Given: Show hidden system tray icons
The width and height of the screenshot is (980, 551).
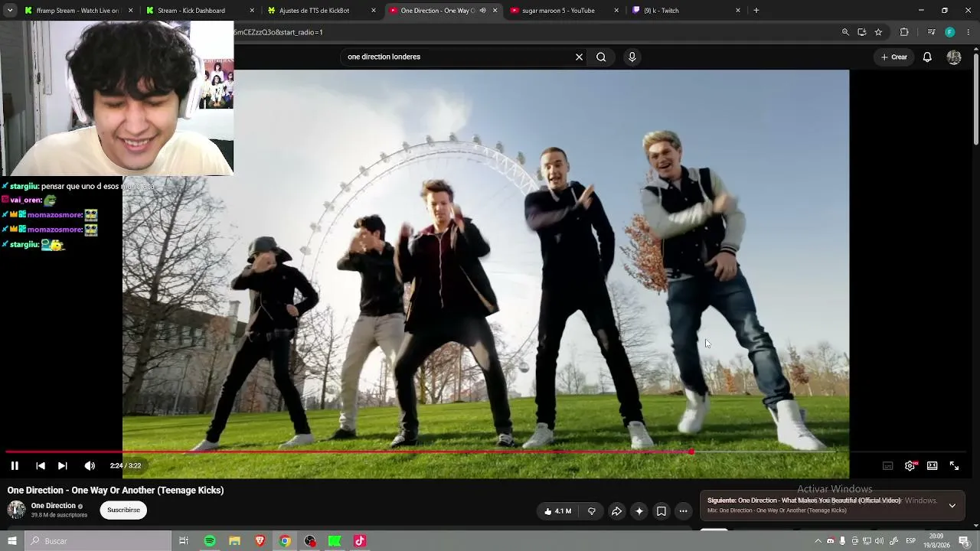Looking at the screenshot, I should [x=818, y=541].
